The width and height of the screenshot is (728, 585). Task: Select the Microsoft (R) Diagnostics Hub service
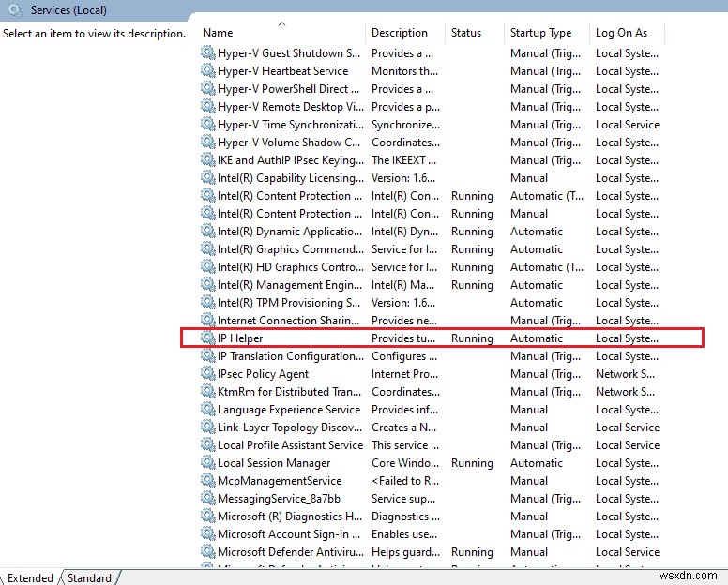pyautogui.click(x=290, y=517)
